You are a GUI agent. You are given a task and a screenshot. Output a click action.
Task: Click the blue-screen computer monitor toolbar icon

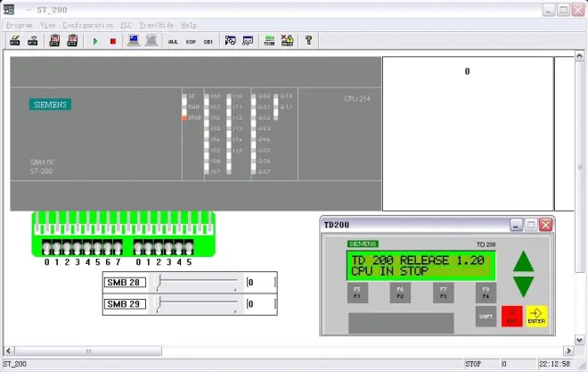pos(133,40)
